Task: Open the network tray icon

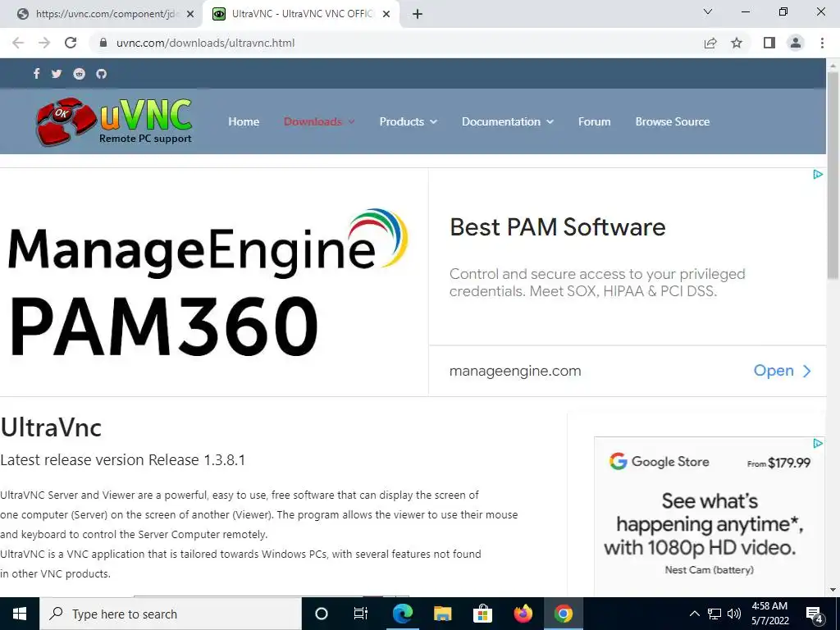Action: (714, 614)
